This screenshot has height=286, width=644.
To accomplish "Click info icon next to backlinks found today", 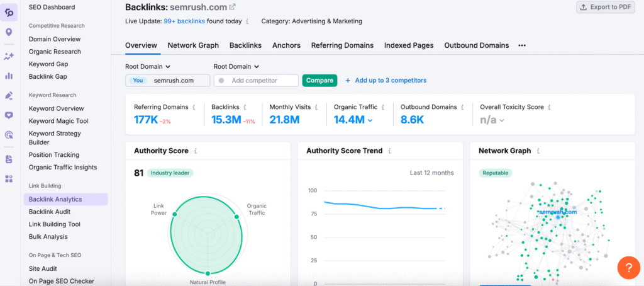I will click(x=247, y=21).
